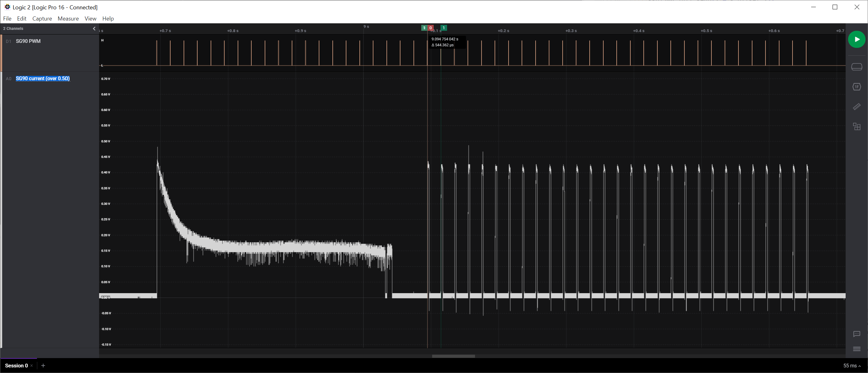Click the 0.70 V axis label
The width and height of the screenshot is (868, 373).
click(106, 79)
